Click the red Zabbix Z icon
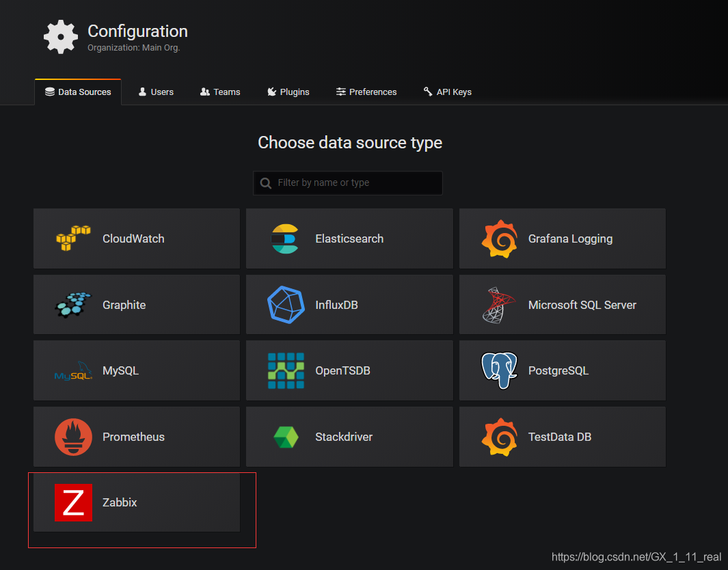This screenshot has height=570, width=728. point(73,503)
